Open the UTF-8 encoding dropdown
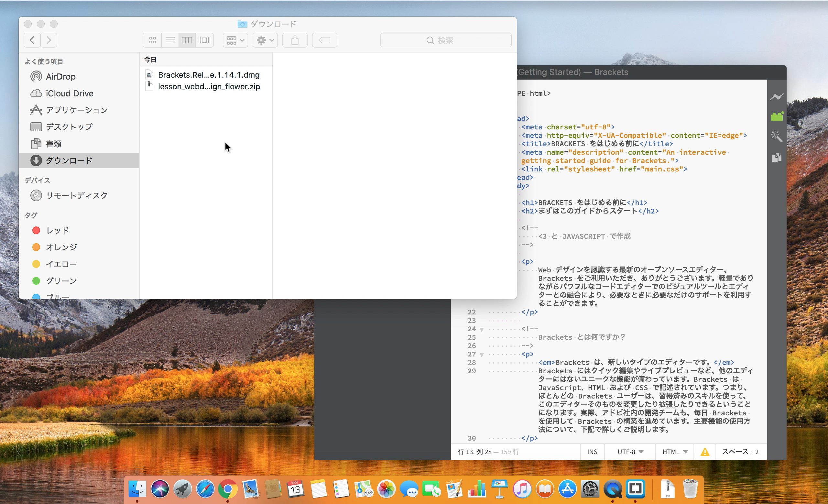Image resolution: width=828 pixels, height=504 pixels. click(x=630, y=452)
